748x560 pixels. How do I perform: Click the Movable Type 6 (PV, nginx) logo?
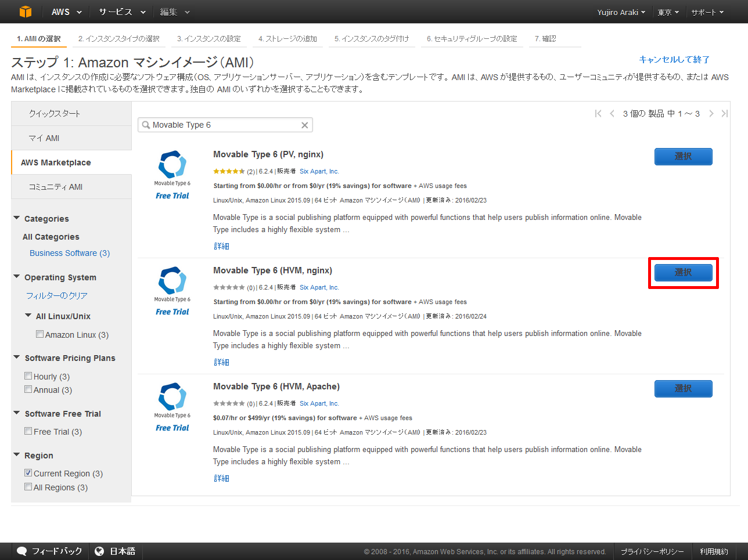[172, 168]
